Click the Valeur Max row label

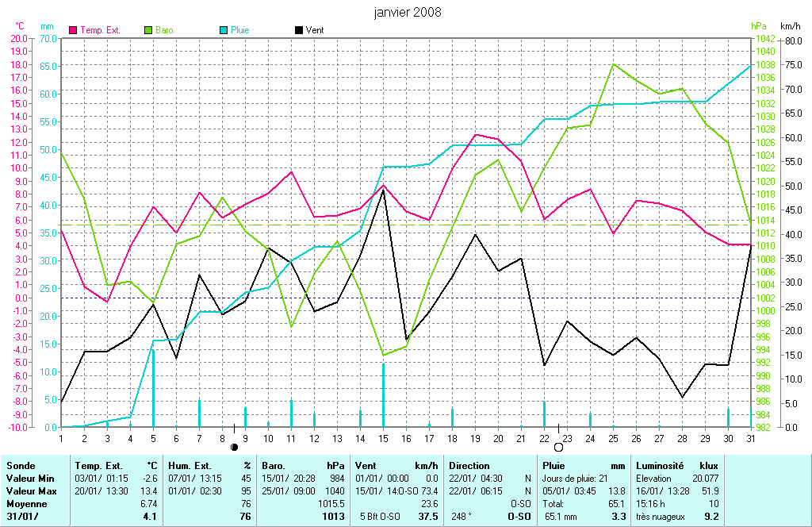coord(30,491)
